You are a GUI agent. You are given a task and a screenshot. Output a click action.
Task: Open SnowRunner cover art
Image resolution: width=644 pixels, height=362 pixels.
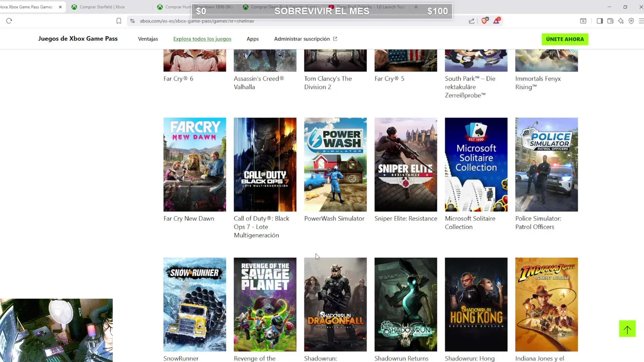pos(195,305)
